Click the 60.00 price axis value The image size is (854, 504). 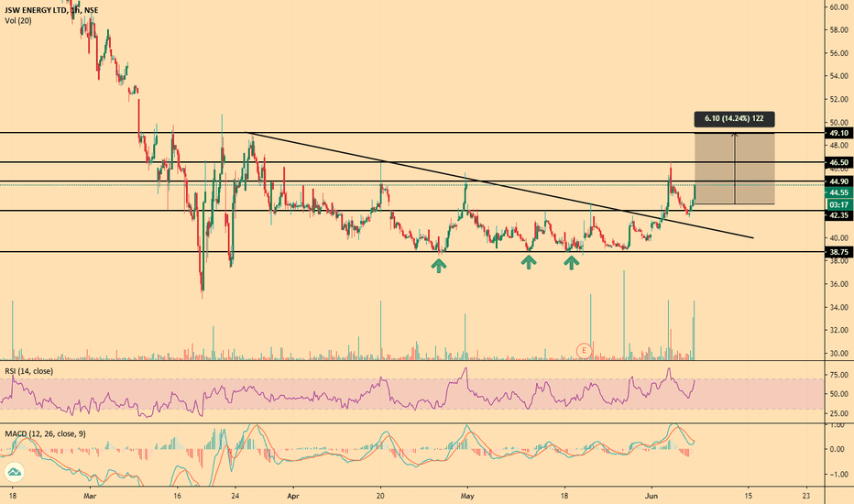(x=838, y=7)
